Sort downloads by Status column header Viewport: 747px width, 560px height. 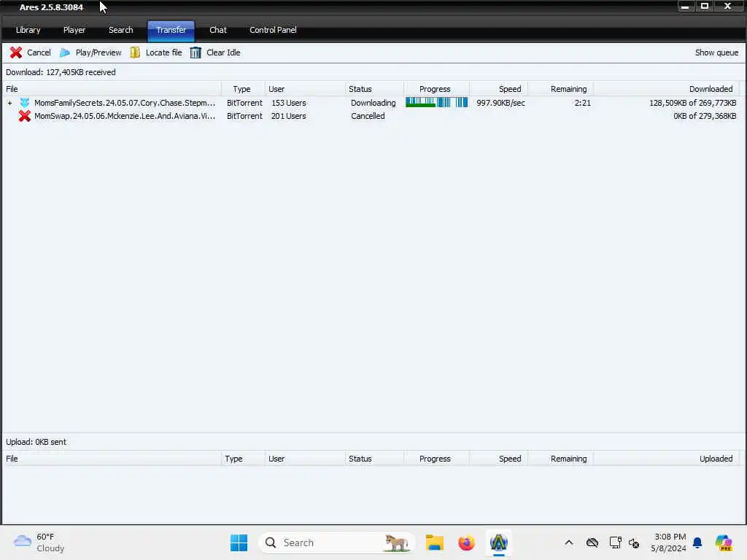tap(374, 89)
